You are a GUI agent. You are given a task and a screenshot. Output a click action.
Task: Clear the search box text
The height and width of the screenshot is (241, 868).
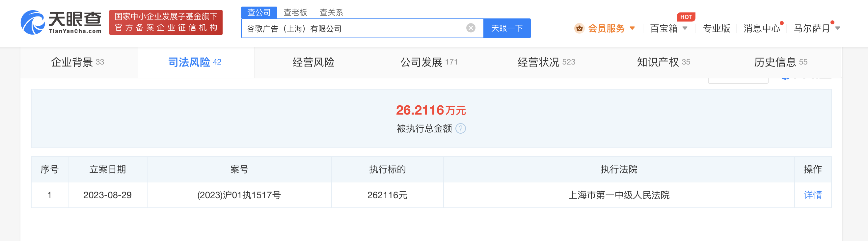point(471,28)
